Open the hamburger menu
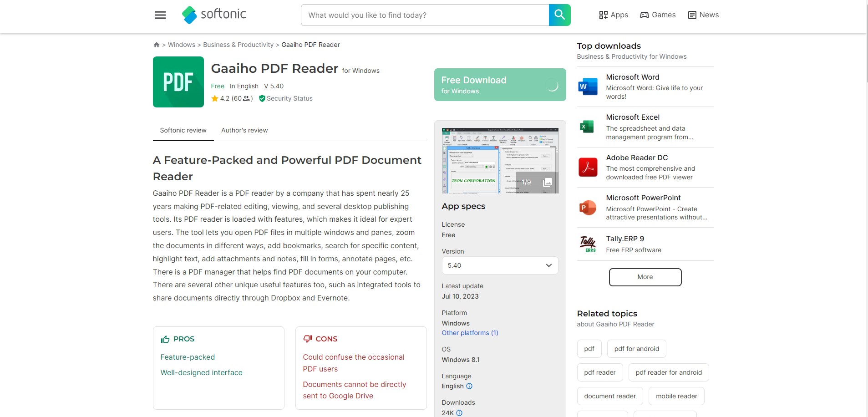This screenshot has height=417, width=868. click(x=160, y=15)
